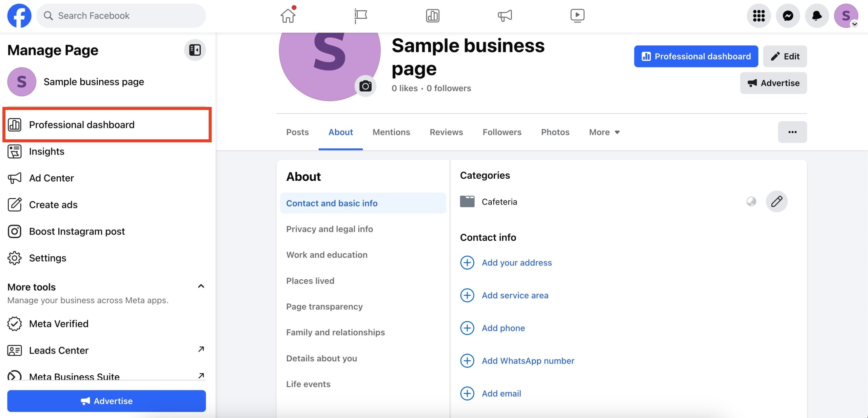Image resolution: width=868 pixels, height=418 pixels.
Task: Click the Meta Verified icon
Action: point(14,323)
